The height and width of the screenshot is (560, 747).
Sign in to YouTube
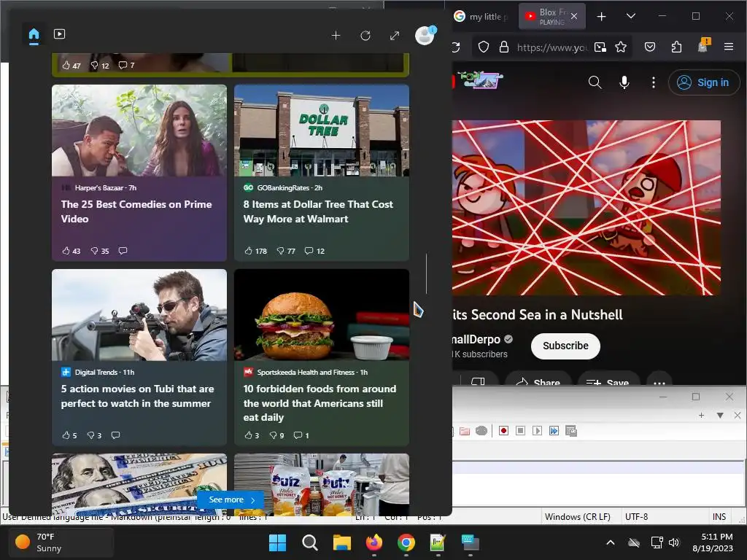(x=704, y=82)
